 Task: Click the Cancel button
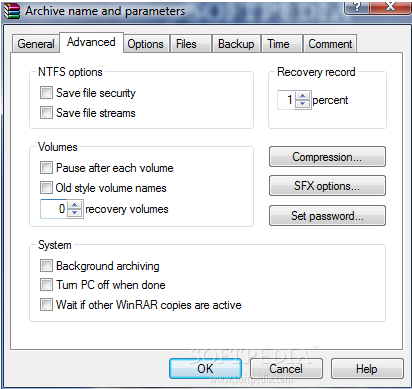(x=286, y=369)
